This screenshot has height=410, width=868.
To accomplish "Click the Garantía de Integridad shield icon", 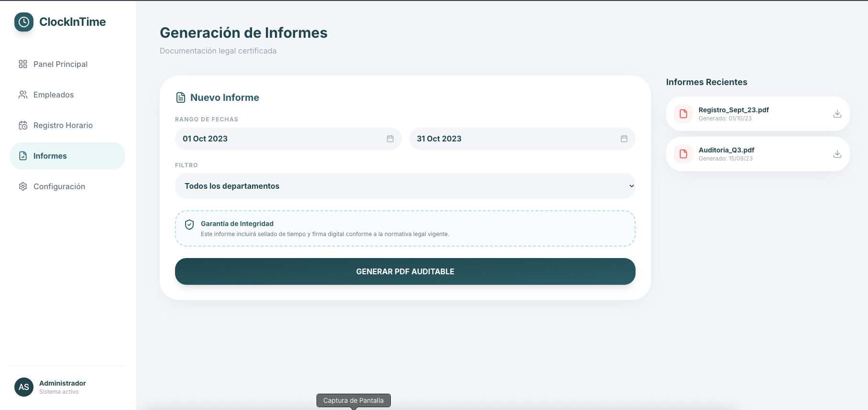I will (x=189, y=225).
